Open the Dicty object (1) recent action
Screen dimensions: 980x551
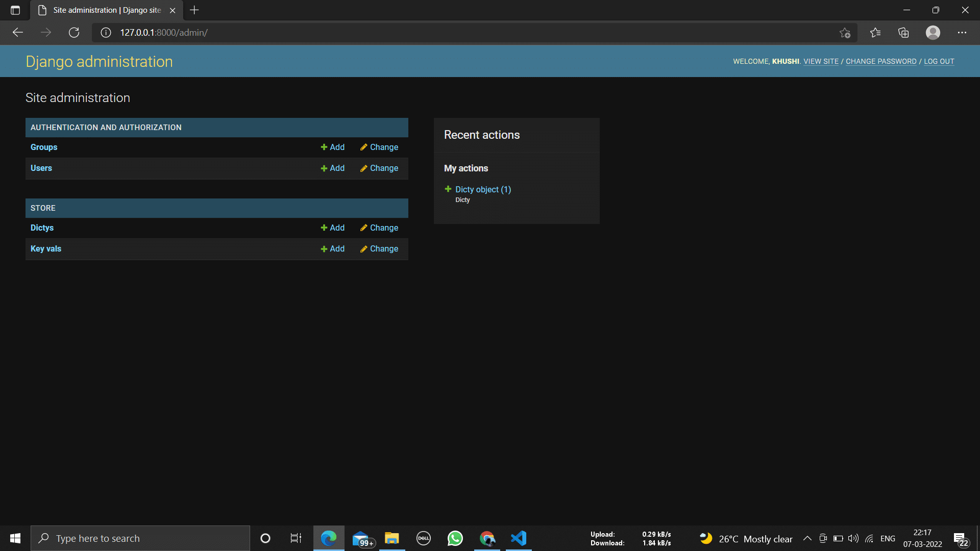click(x=482, y=189)
